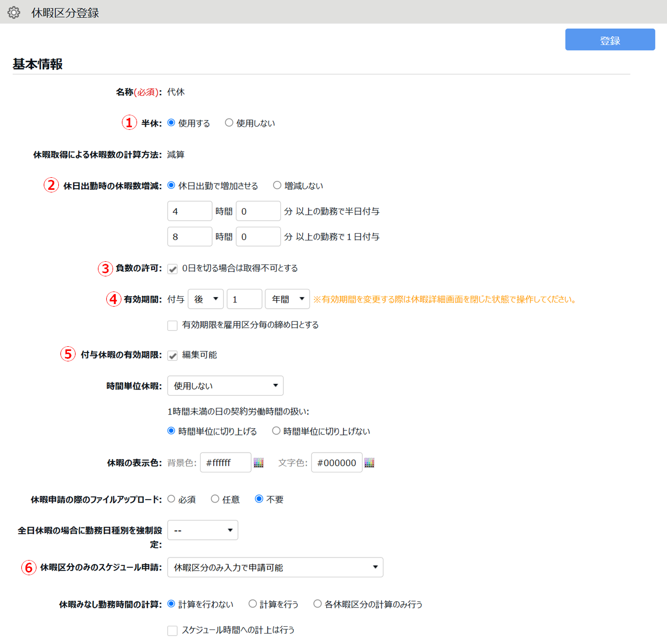The width and height of the screenshot is (667, 644).
Task: Check 有効期限を雇用区分毎の締め日とする
Action: (172, 325)
